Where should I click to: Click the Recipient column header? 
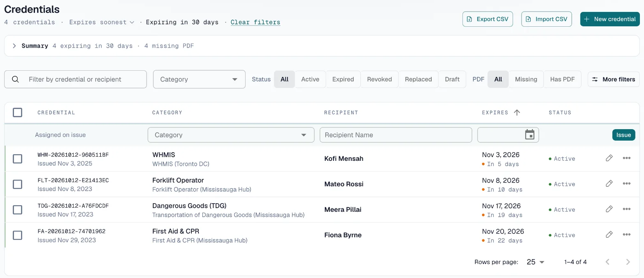341,112
